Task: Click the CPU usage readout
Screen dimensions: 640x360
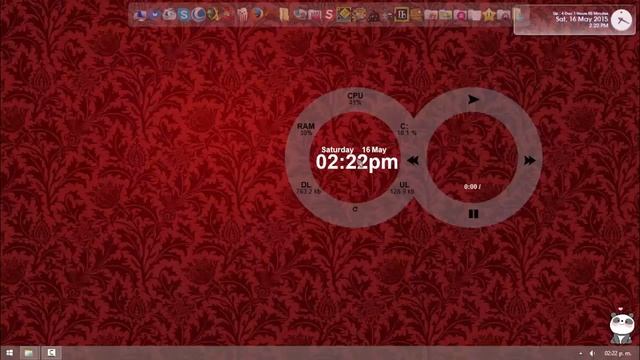Action: pyautogui.click(x=355, y=98)
